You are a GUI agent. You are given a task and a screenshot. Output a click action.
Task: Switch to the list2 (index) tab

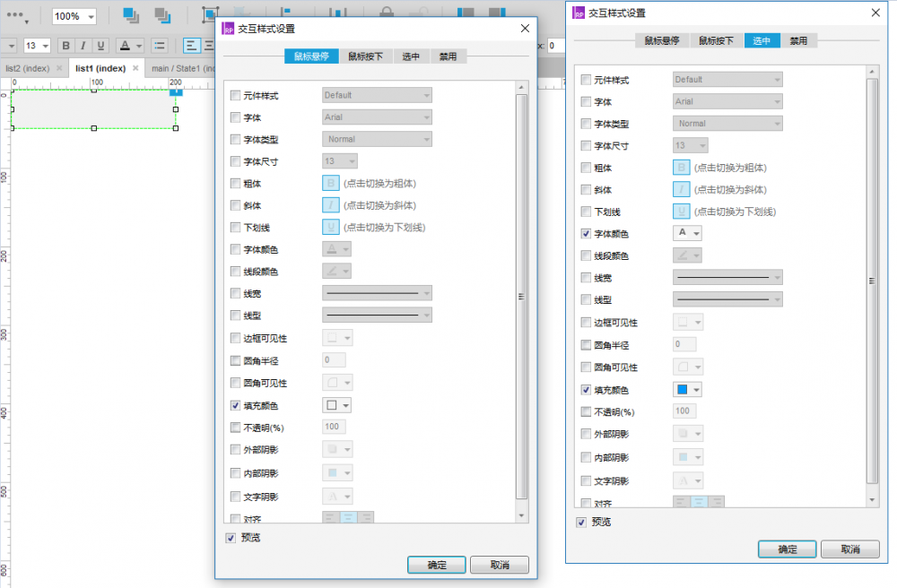(27, 67)
